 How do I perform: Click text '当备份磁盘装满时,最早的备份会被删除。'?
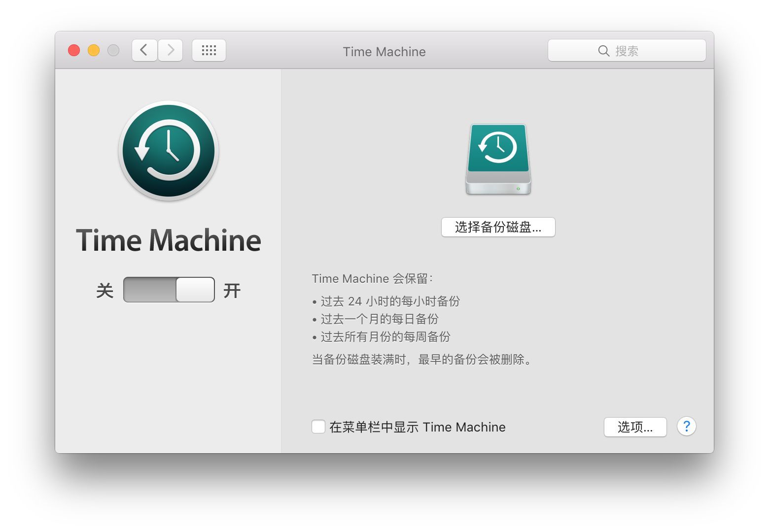click(423, 360)
